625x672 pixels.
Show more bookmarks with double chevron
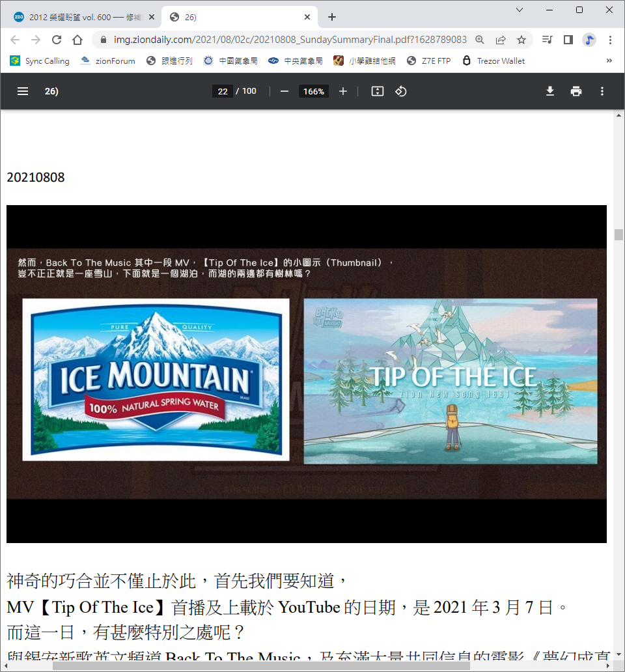tap(609, 61)
